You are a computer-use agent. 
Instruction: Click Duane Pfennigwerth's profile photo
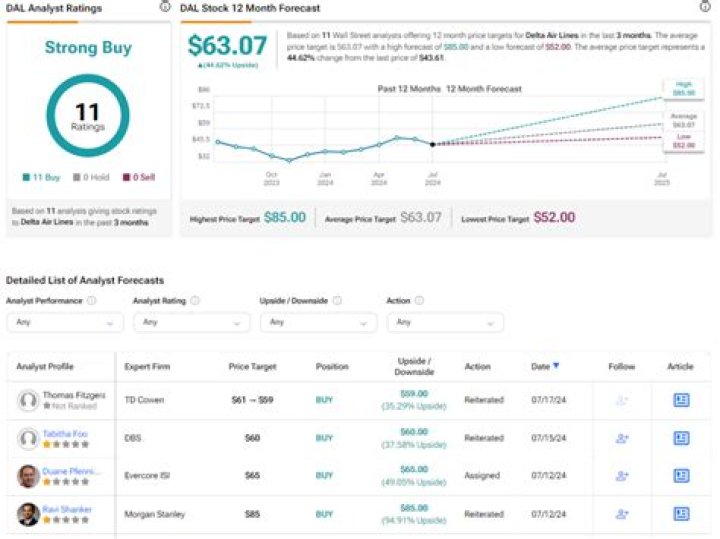28,476
